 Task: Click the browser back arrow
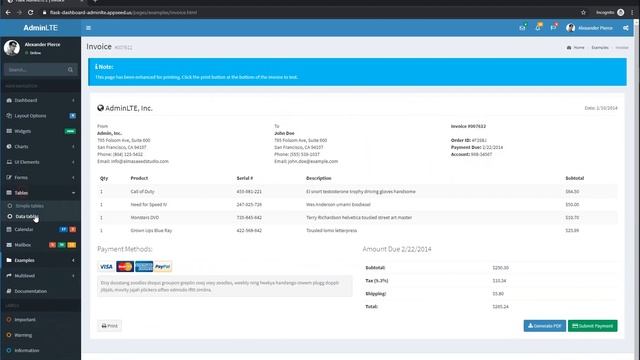8,12
